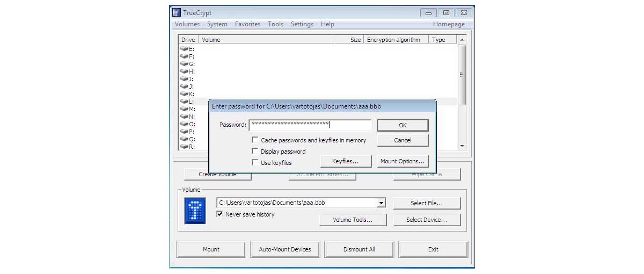Click Dismount All button
The width and height of the screenshot is (644, 274).
pyautogui.click(x=359, y=249)
